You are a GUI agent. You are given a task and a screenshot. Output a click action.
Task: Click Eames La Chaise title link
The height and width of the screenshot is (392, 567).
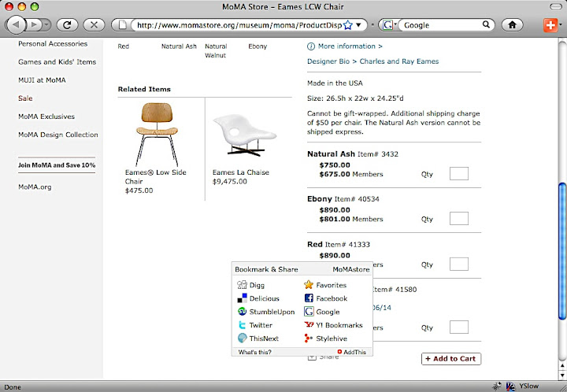pos(241,172)
